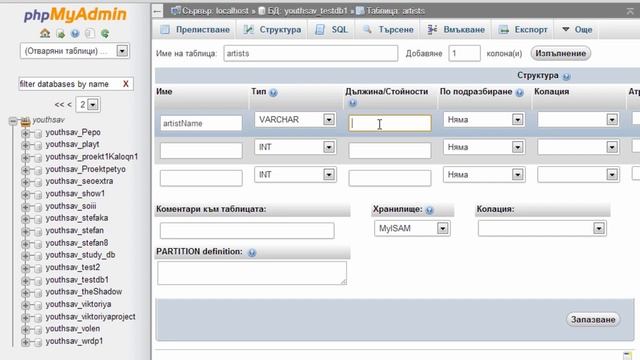Click the phpMyAdmin logo
This screenshot has height=360, width=640.
coord(75,15)
